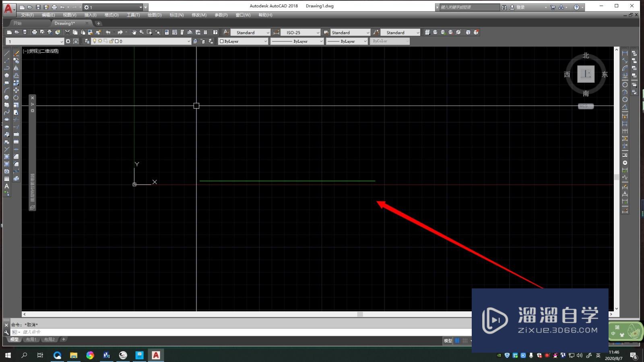The width and height of the screenshot is (644, 362).
Task: Click the Pan tool on the toolbar
Action: 134,32
